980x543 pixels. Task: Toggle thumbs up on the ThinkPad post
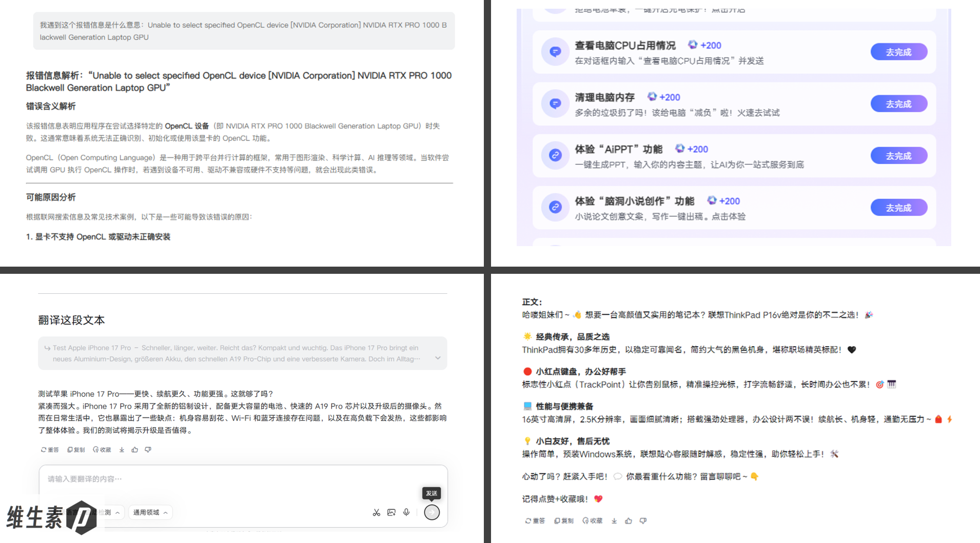click(629, 520)
